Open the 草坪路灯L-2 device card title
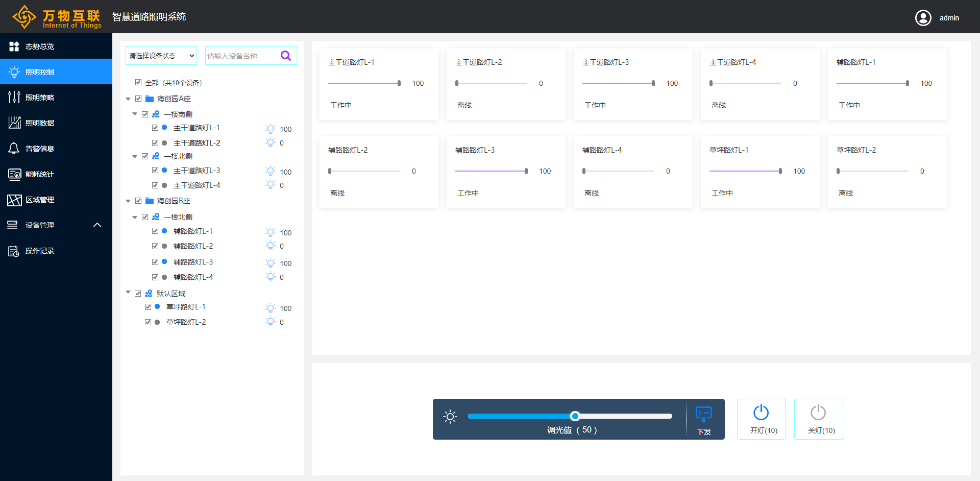 (x=856, y=150)
